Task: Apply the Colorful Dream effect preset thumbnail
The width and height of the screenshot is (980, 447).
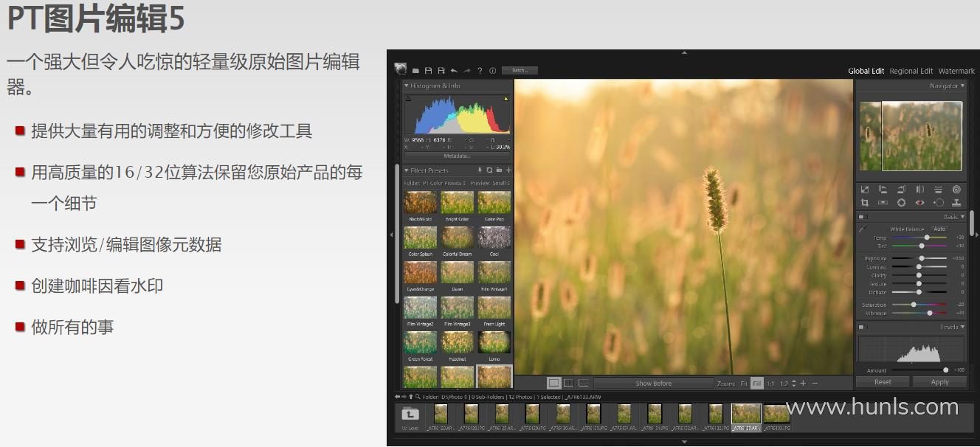Action: click(x=458, y=237)
